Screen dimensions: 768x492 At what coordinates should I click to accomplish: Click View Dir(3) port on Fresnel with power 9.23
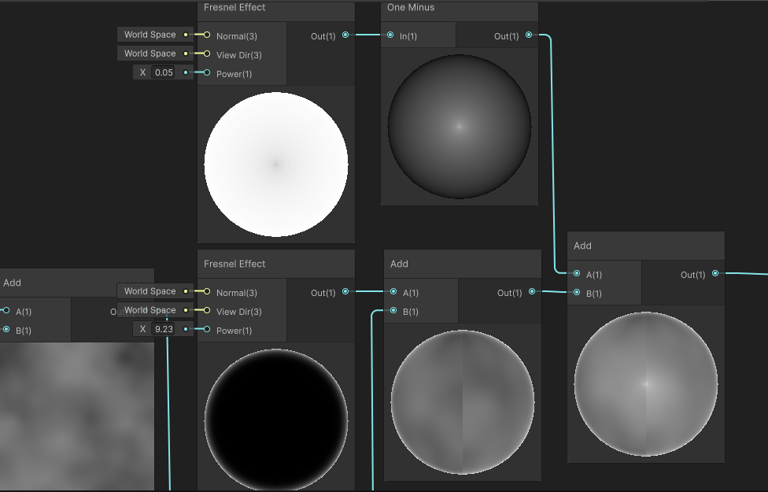tap(207, 310)
